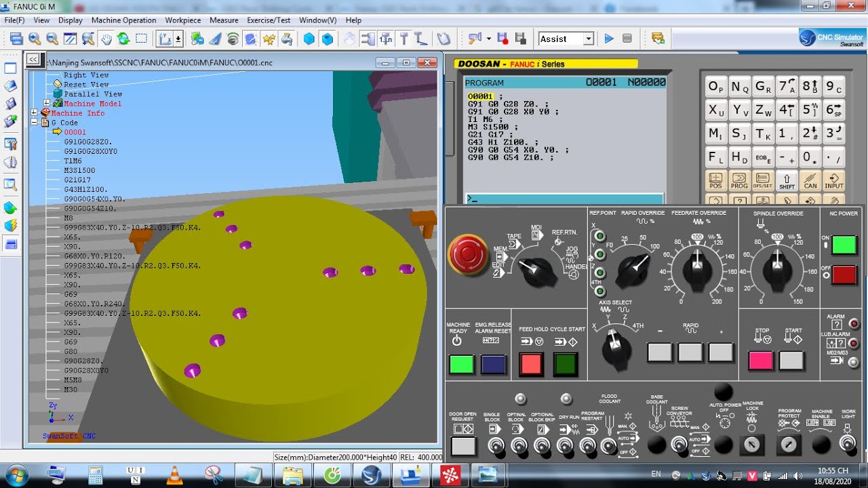Click the gray stop button beside play
868x488 pixels.
pos(627,39)
